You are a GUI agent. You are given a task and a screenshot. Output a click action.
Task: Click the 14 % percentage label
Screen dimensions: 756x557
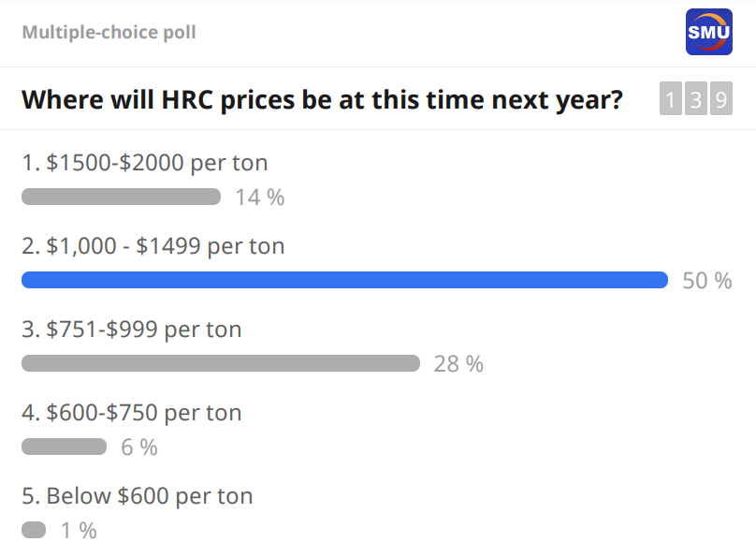260,198
